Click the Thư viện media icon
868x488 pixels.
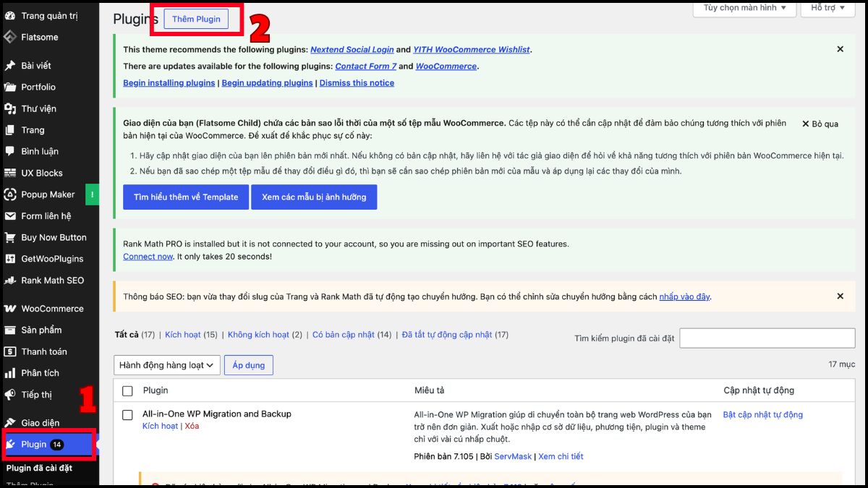pos(10,108)
